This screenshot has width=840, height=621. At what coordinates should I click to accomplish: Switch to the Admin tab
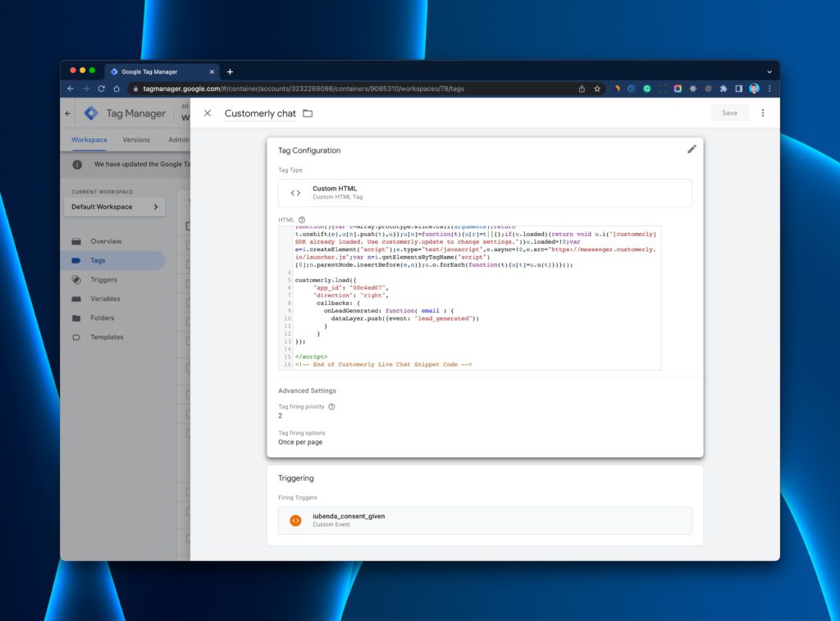(178, 139)
